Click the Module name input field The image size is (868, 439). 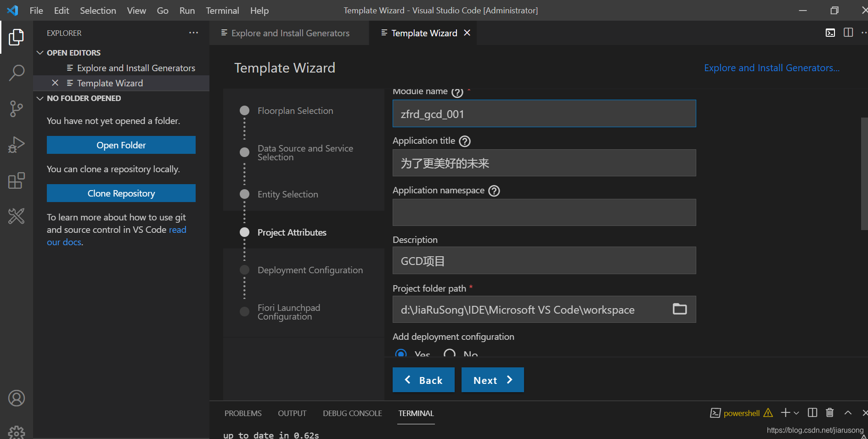point(544,113)
